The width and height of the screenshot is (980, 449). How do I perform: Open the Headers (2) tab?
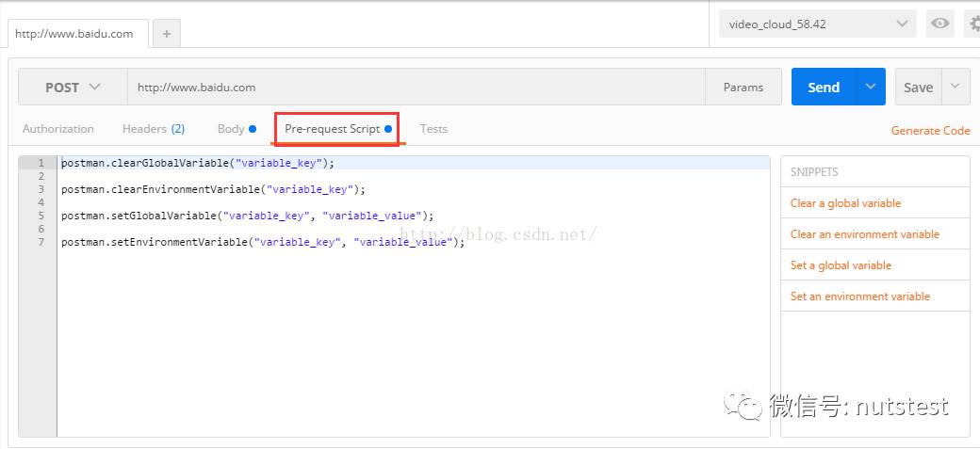coord(153,129)
